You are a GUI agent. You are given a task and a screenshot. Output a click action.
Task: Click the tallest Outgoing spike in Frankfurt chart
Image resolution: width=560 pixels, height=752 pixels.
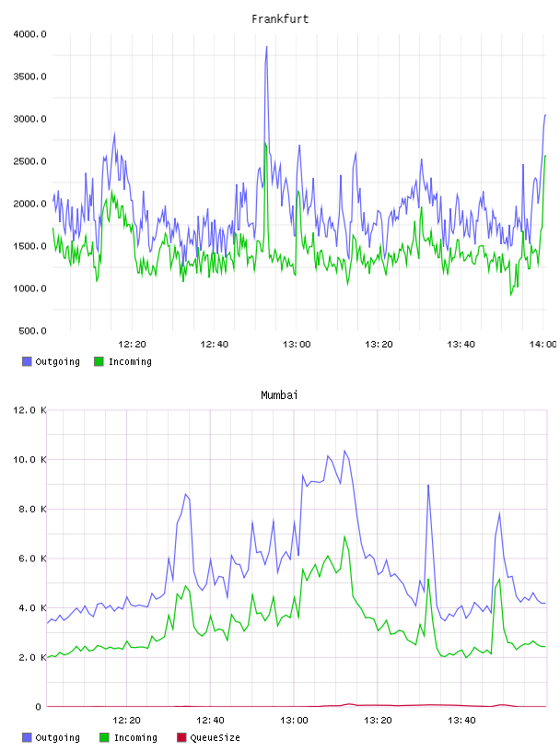(x=266, y=47)
